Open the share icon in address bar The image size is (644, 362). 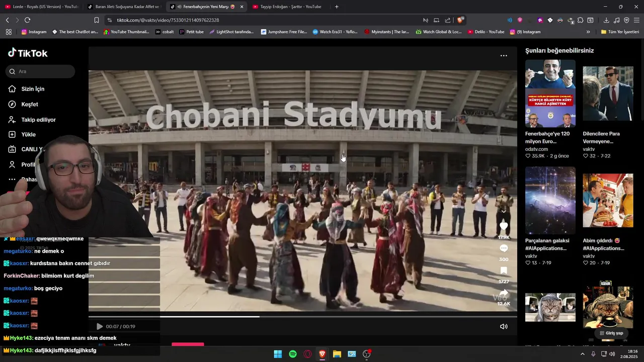coord(448,20)
